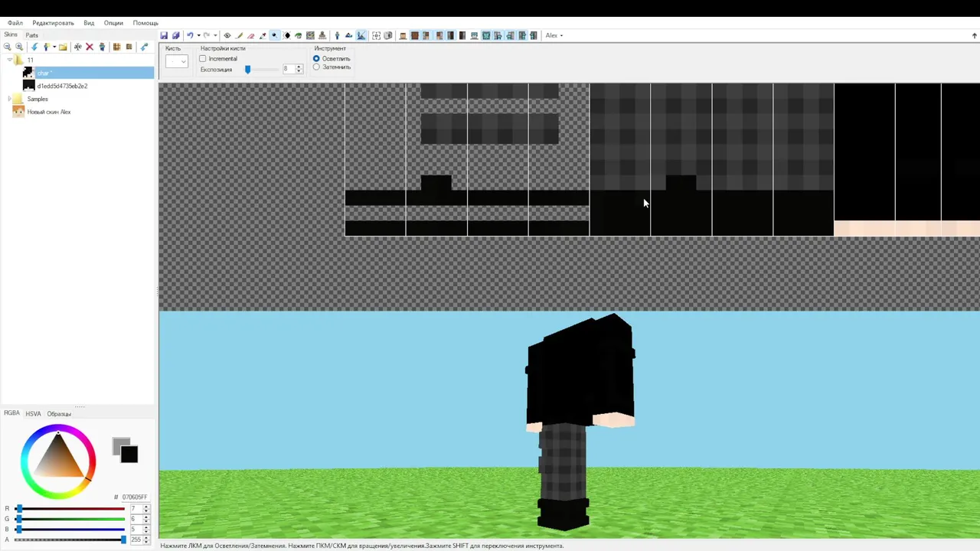
Task: Expand the Samples folder
Action: (10, 99)
